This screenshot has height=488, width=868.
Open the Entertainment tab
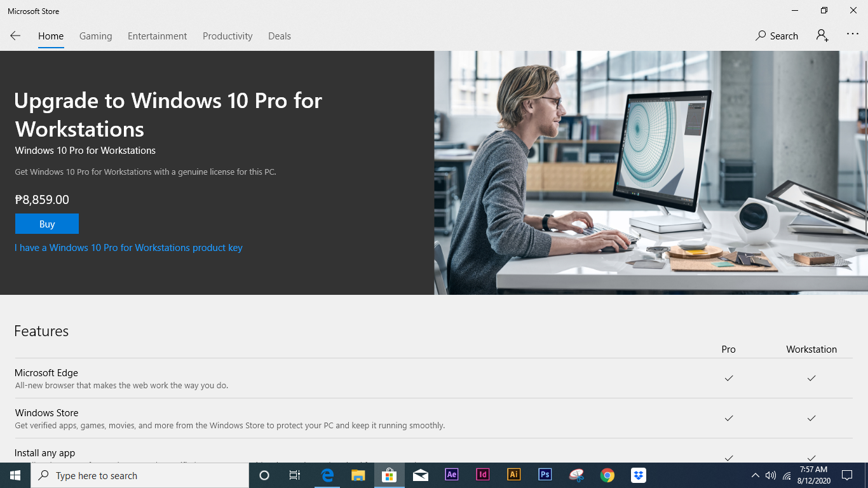coord(158,36)
